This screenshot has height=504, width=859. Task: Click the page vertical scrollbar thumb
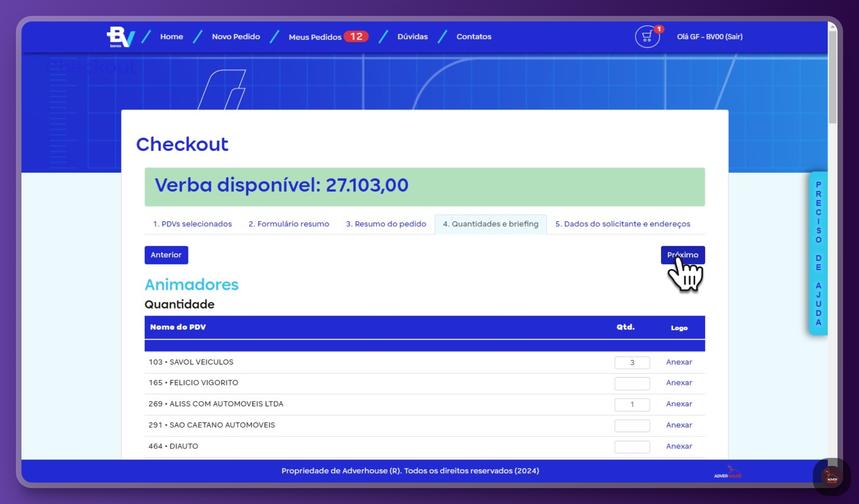(832, 78)
